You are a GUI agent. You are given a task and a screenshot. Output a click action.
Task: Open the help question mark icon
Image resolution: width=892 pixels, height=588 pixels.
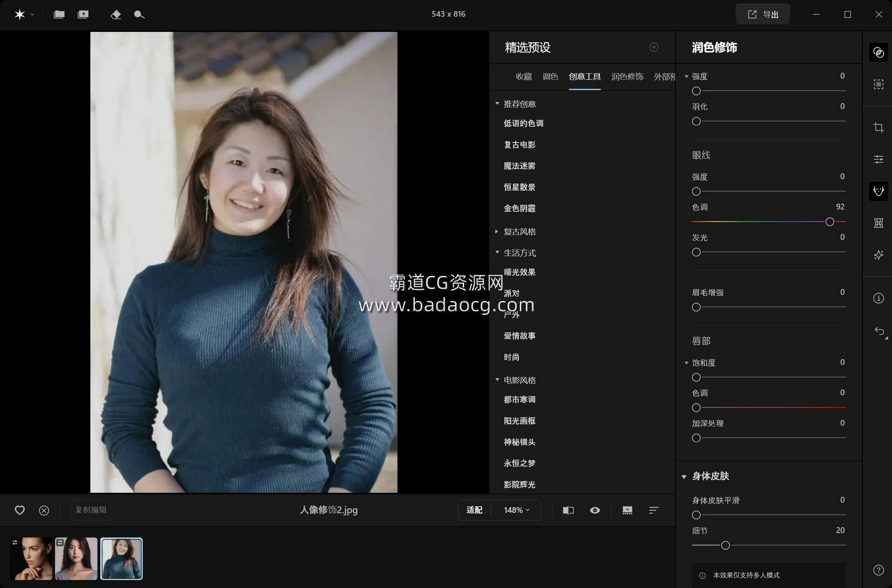[x=878, y=570]
